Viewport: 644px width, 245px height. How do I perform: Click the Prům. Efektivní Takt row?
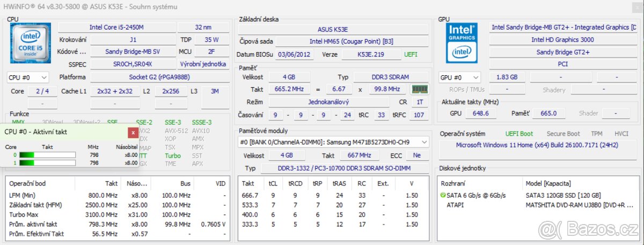[x=118, y=234]
